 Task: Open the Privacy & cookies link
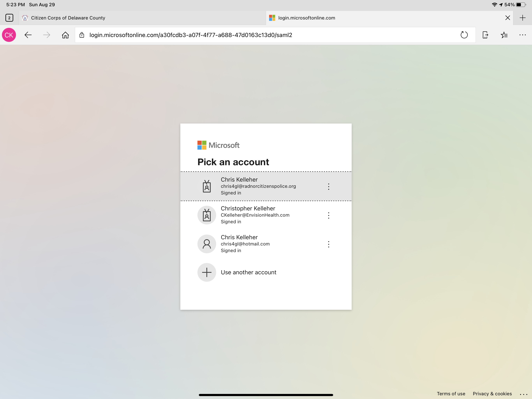(x=492, y=394)
